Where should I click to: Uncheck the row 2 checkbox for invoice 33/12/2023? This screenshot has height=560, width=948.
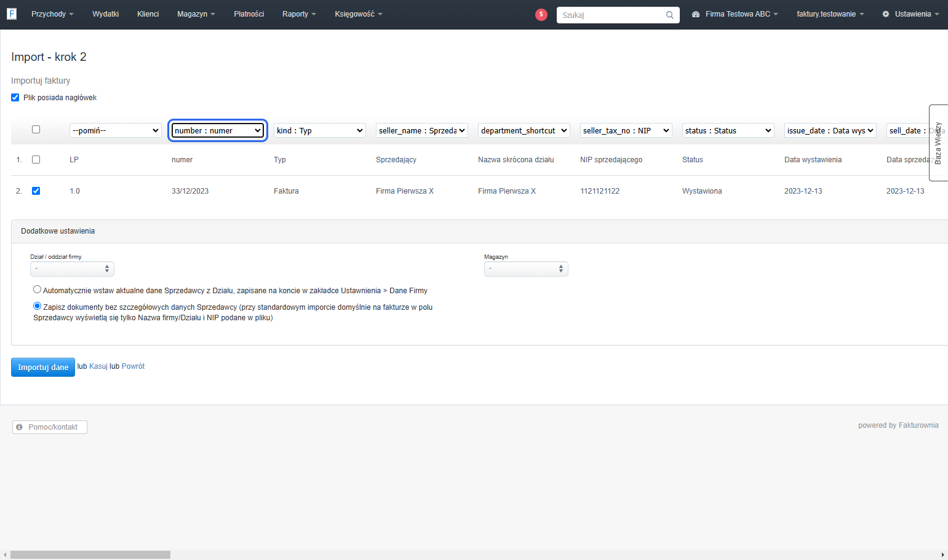click(36, 191)
